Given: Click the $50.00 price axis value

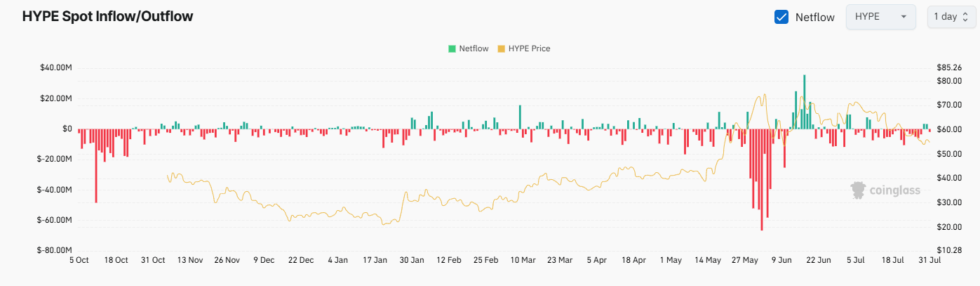Looking at the screenshot, I should pyautogui.click(x=948, y=154).
